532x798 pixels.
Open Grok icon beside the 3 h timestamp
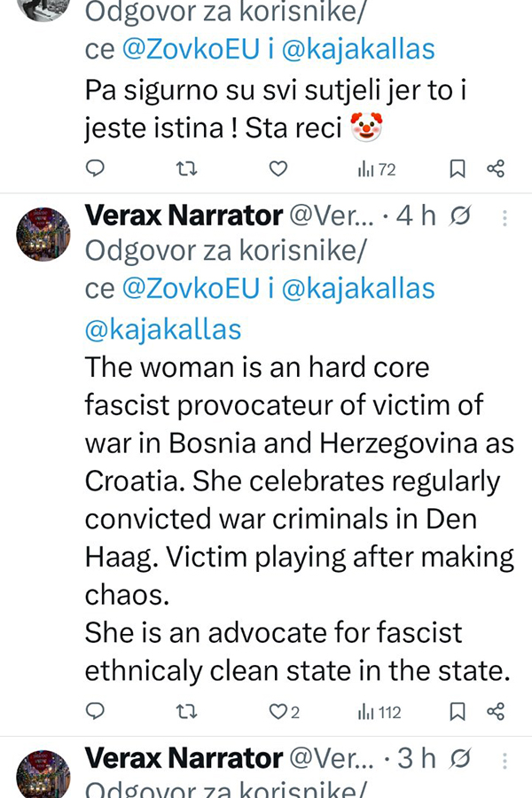460,759
